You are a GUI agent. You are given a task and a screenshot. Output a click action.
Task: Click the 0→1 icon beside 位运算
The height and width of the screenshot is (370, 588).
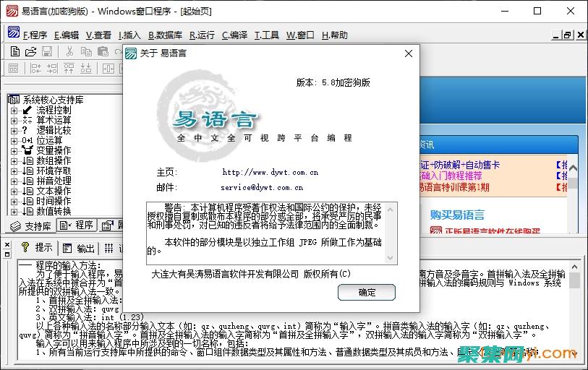[x=27, y=141]
